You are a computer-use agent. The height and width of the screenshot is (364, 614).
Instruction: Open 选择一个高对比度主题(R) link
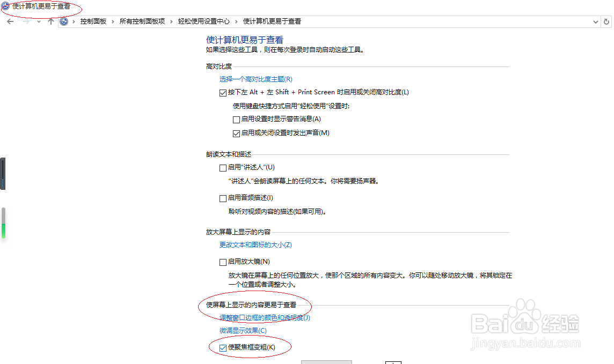tap(255, 79)
